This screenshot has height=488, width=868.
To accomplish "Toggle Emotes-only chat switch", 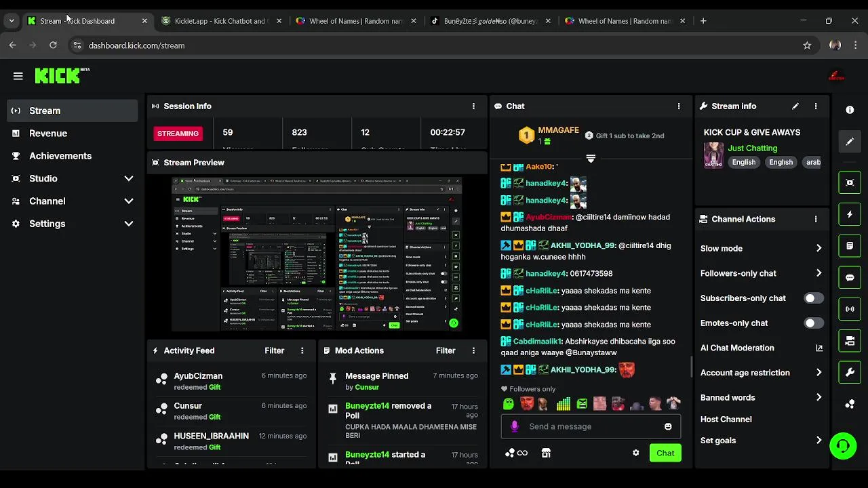I will 814,323.
